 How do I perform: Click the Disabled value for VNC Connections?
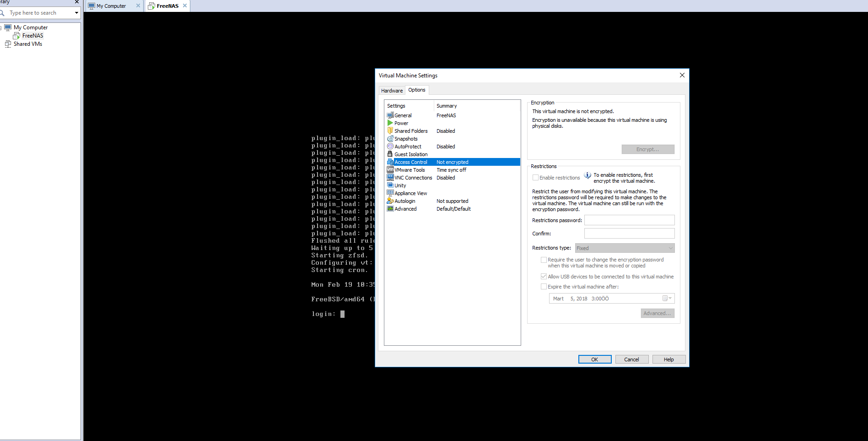[446, 178]
